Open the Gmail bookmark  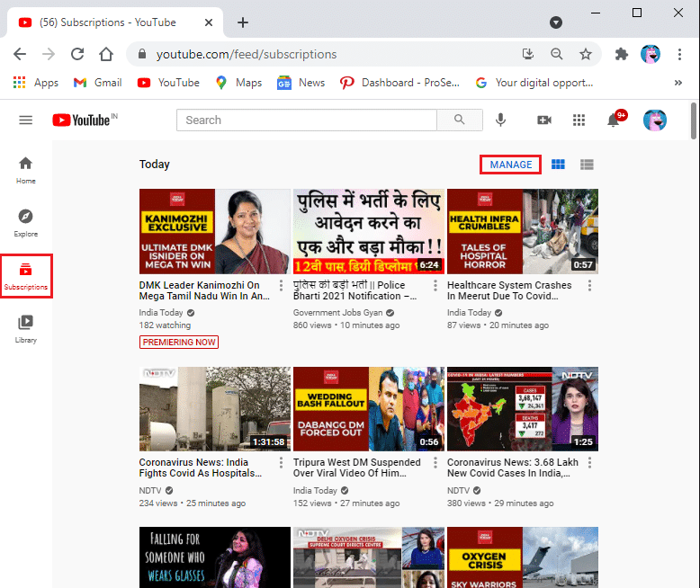tap(98, 83)
